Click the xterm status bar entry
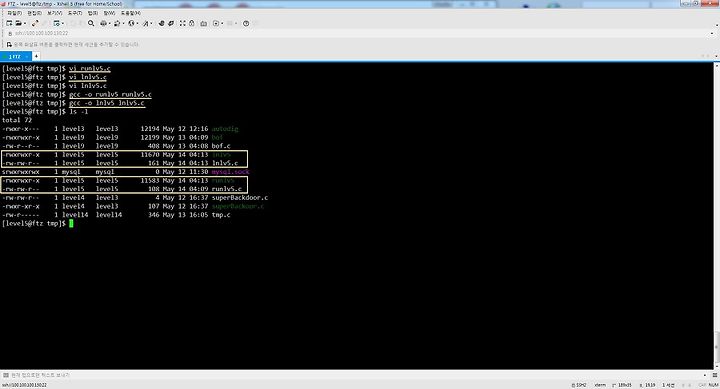This screenshot has width=720, height=389. (600, 385)
